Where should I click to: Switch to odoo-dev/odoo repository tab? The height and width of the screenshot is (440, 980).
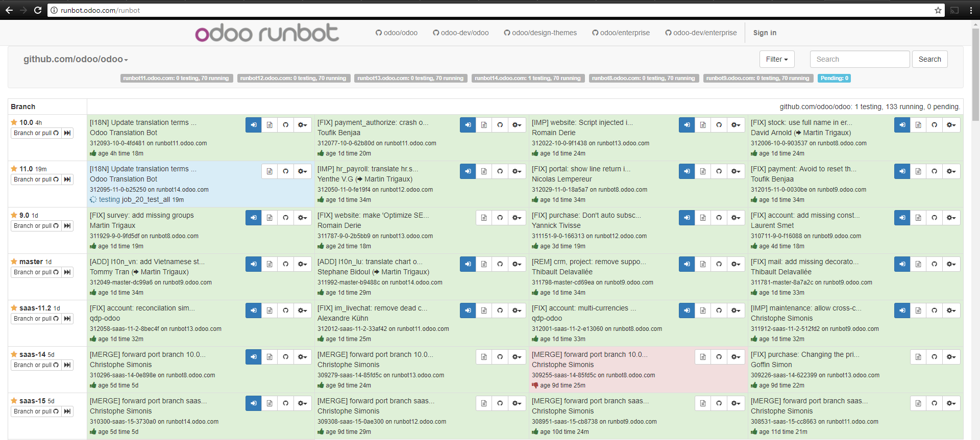tap(461, 33)
